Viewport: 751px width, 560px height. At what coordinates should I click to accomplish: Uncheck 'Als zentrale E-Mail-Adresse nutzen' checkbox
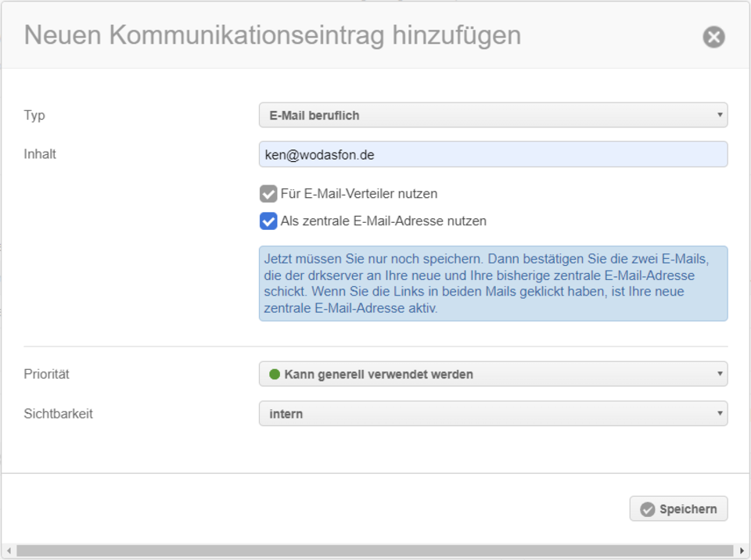[x=268, y=221]
